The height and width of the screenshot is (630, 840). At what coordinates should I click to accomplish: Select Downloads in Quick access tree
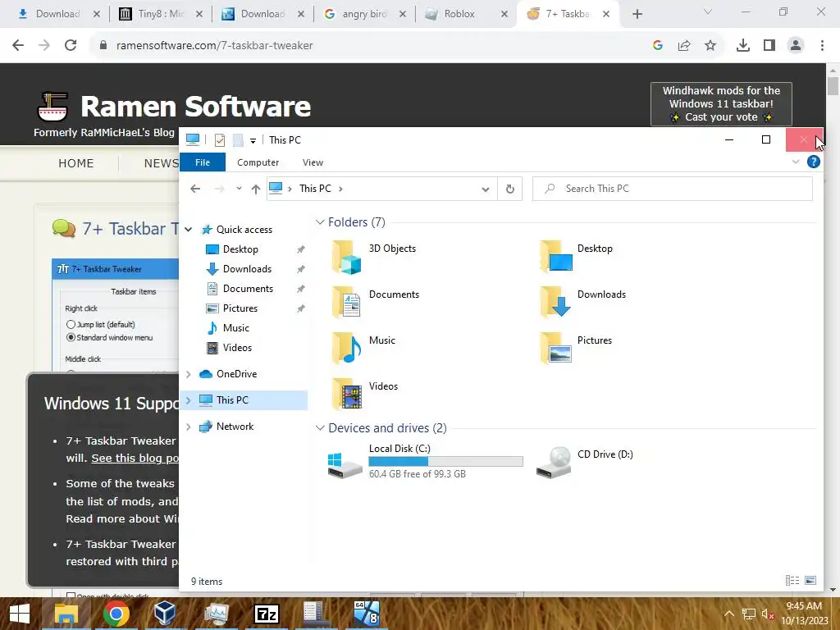coord(247,269)
